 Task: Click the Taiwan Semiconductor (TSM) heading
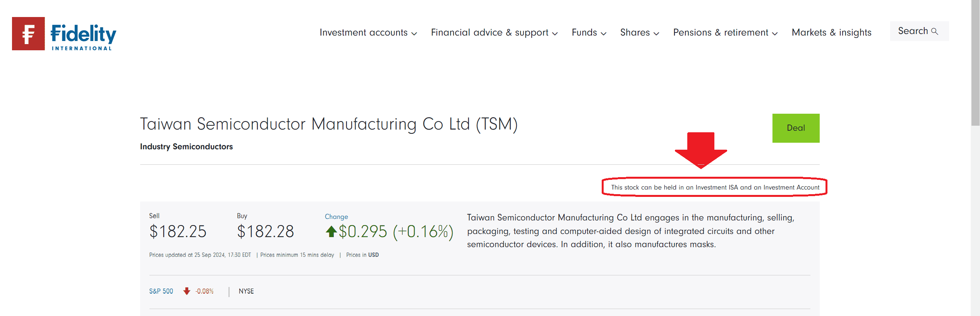click(x=329, y=124)
